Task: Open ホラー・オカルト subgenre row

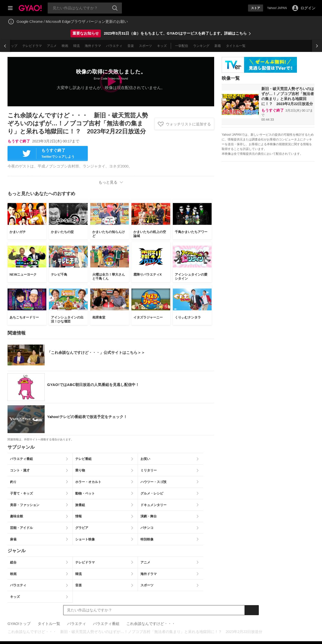Action: (105, 482)
